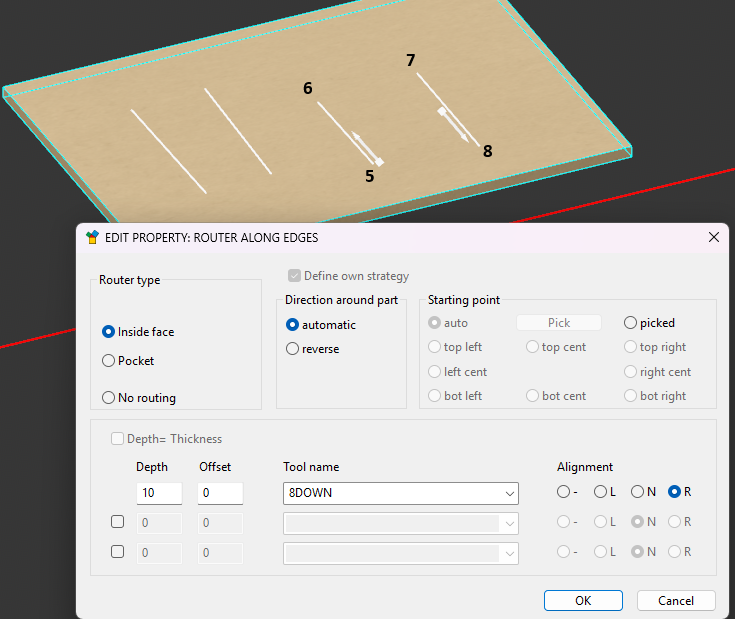Expand the second row tool name dropdown

pos(510,523)
